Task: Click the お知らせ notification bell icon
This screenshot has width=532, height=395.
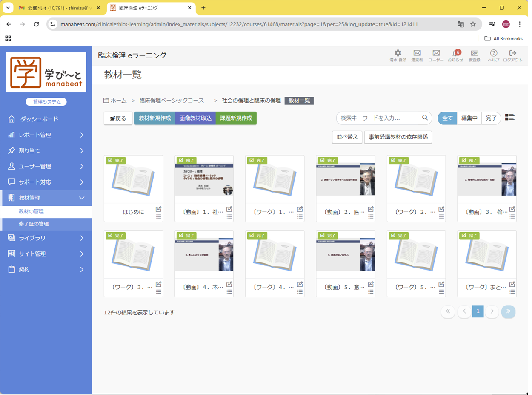Action: point(455,54)
